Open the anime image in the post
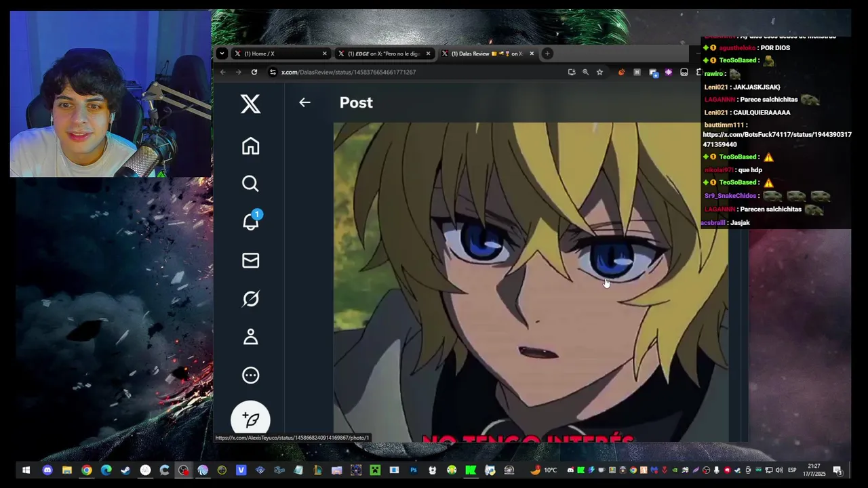868x488 pixels. [530, 281]
